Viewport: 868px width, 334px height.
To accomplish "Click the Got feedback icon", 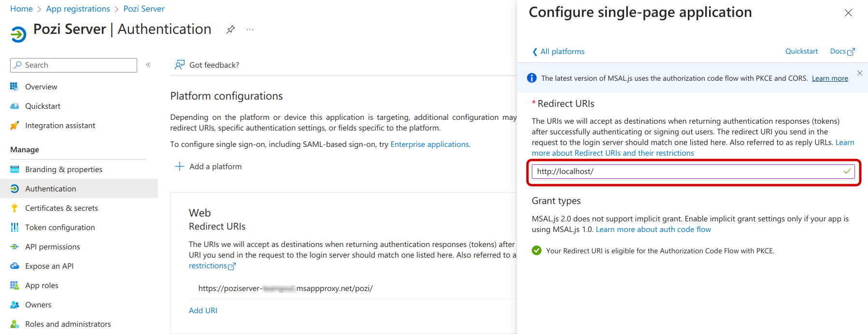I will pos(180,65).
